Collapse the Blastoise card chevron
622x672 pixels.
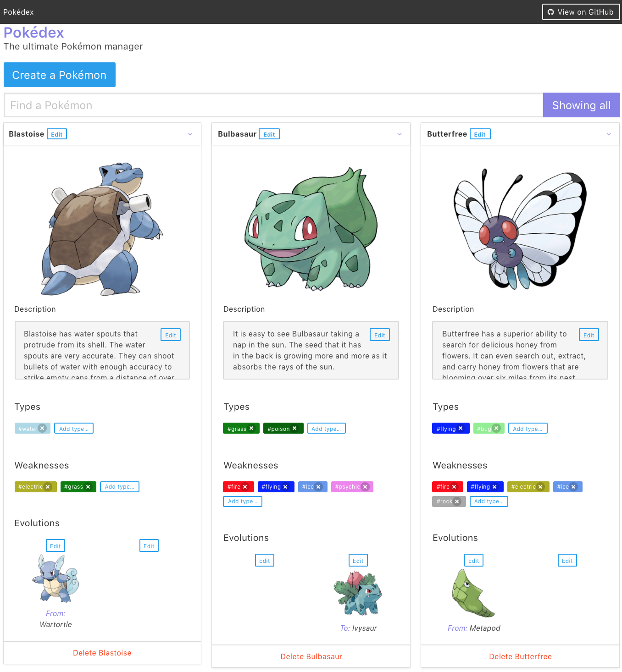[x=190, y=134]
